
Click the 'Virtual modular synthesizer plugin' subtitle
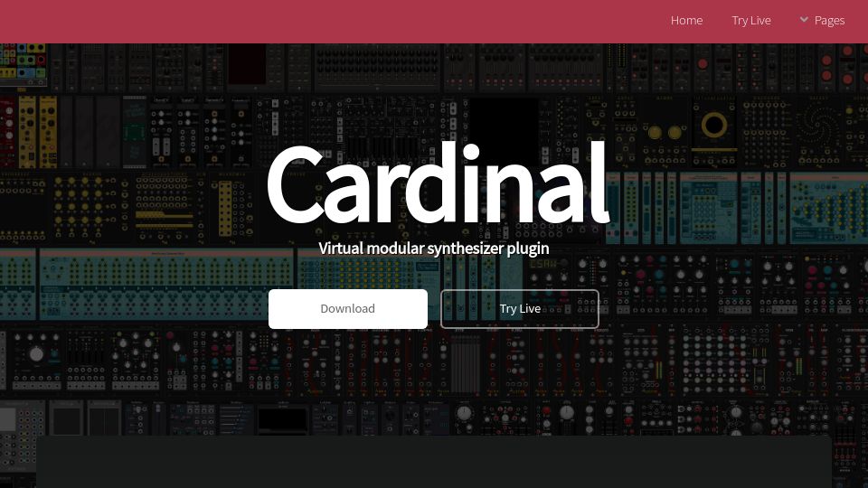point(434,249)
